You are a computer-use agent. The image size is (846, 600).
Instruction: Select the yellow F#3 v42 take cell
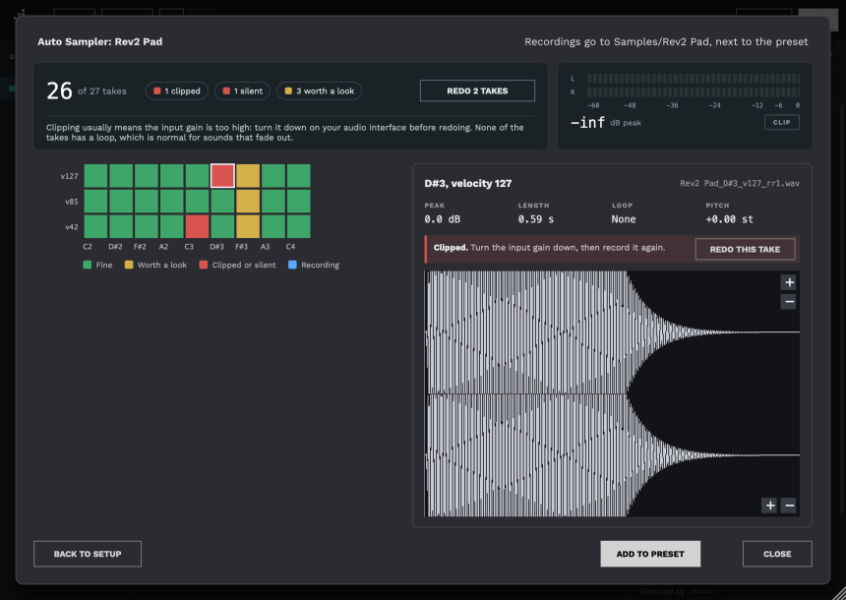pyautogui.click(x=248, y=227)
